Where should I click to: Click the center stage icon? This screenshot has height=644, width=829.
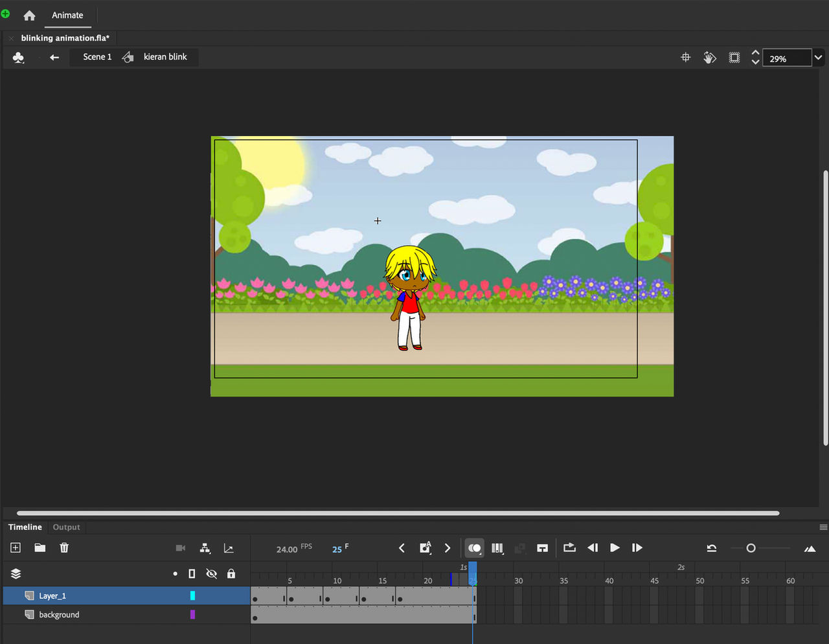pos(686,58)
